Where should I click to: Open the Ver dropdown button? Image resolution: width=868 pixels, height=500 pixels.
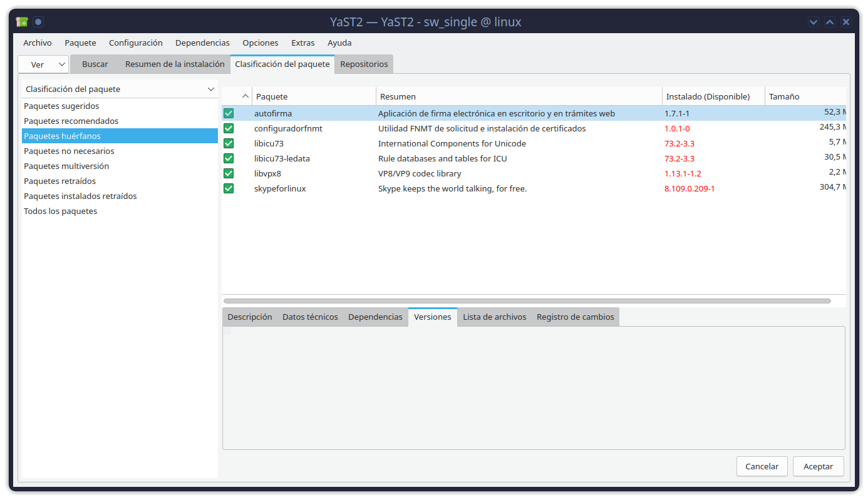tap(43, 64)
